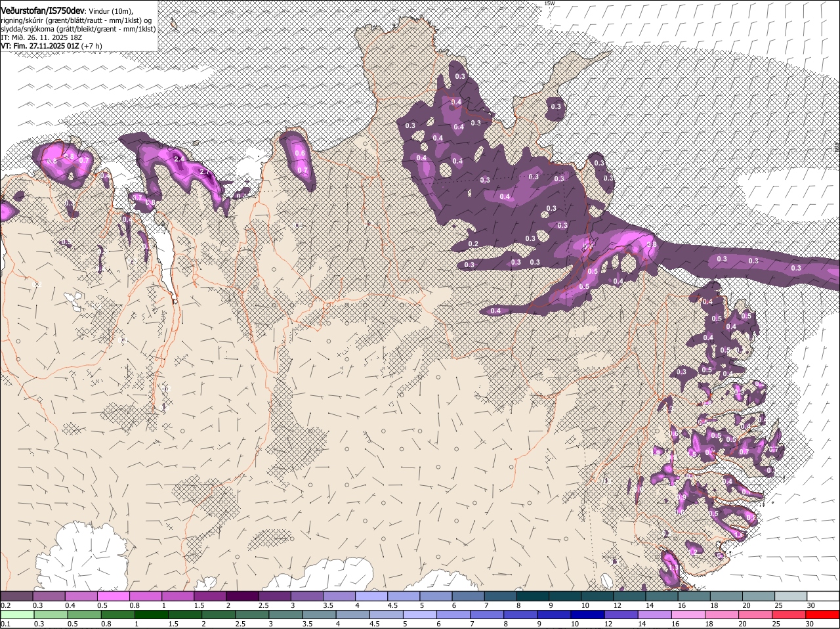This screenshot has height=629, width=840.
Task: Select dark purple upper swatch starting at 2
Action: (242, 596)
